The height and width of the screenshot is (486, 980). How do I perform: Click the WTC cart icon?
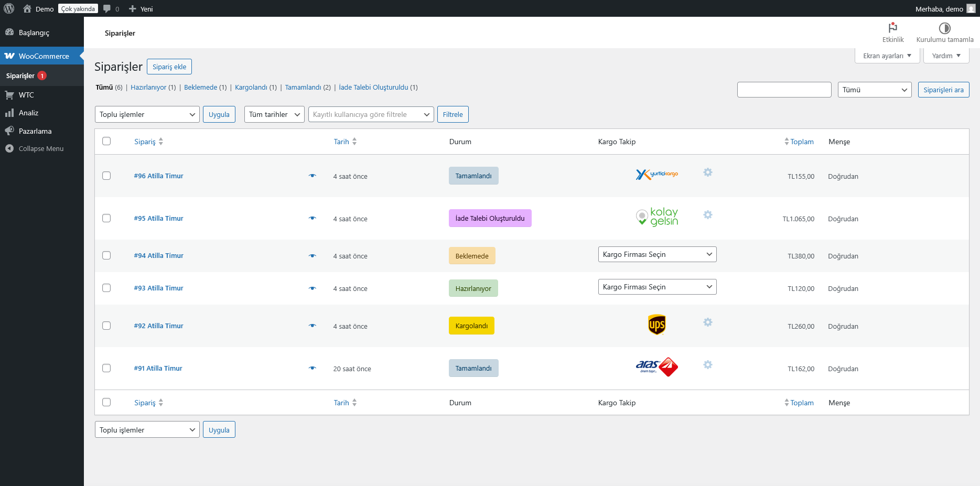coord(9,95)
